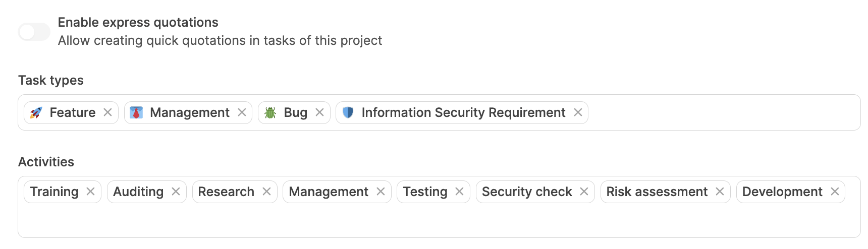Remove the Development activity
868x249 pixels.
[x=835, y=192]
